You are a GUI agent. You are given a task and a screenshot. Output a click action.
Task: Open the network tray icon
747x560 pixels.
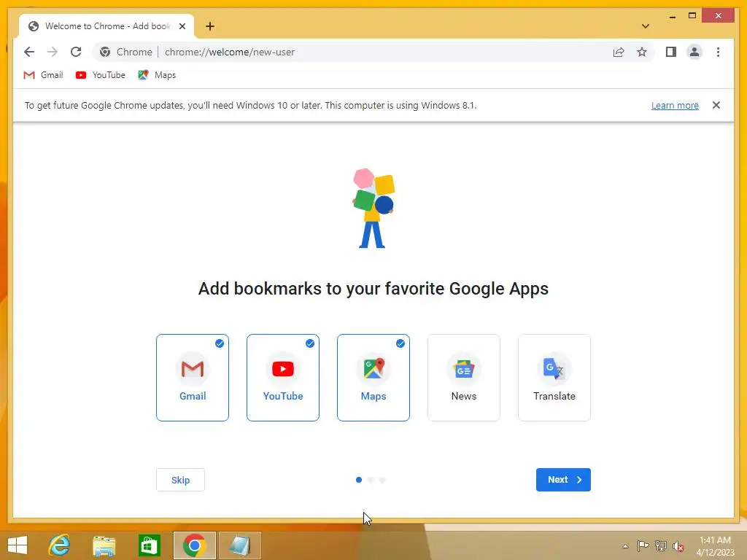tap(661, 546)
